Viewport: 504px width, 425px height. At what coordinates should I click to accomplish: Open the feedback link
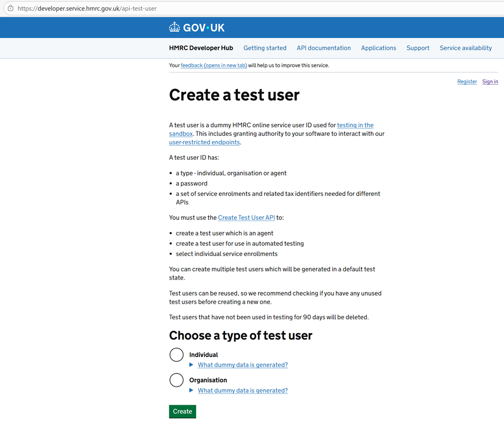[x=214, y=65]
